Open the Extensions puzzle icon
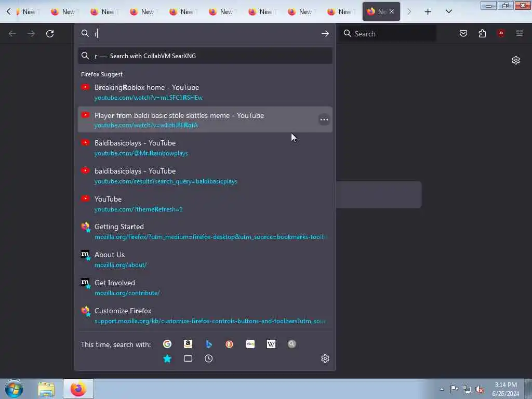This screenshot has width=532, height=399. 482,33
